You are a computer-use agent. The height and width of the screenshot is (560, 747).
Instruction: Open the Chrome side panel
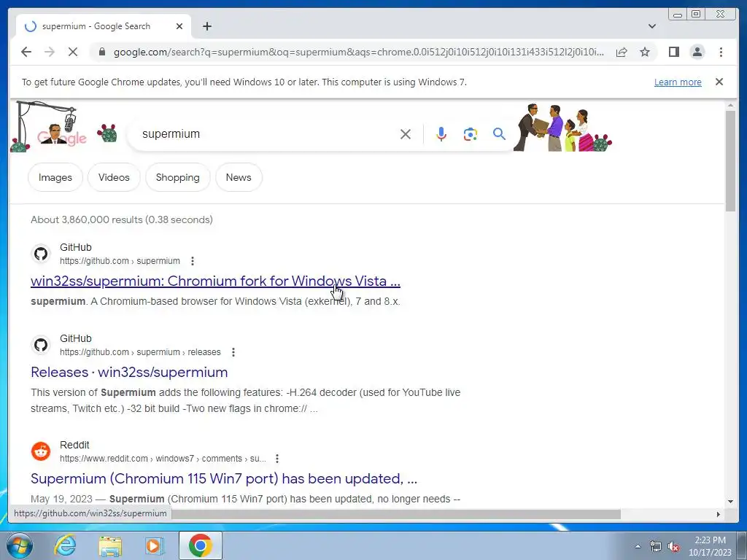click(673, 52)
